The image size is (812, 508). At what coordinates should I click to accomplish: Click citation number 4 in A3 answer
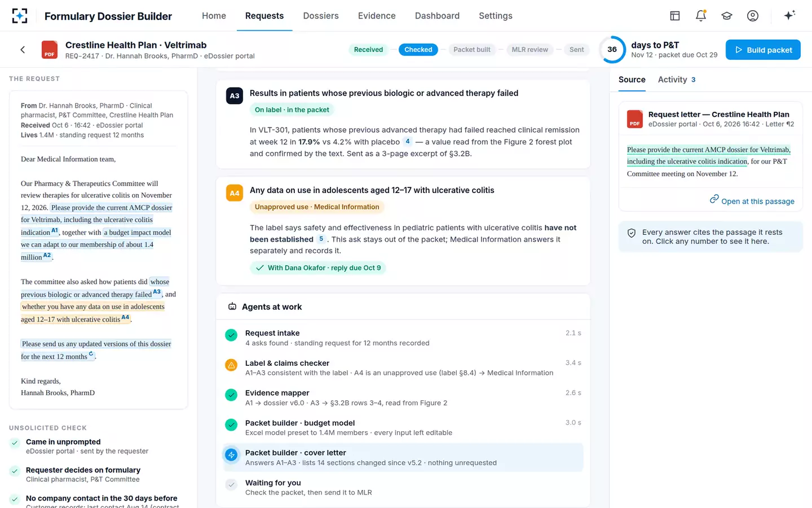(408, 141)
